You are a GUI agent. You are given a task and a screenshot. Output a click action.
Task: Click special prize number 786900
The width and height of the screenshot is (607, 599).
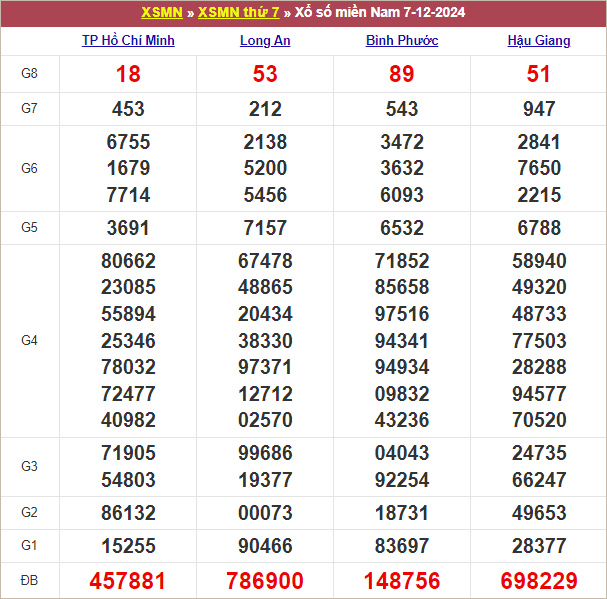[x=265, y=581]
